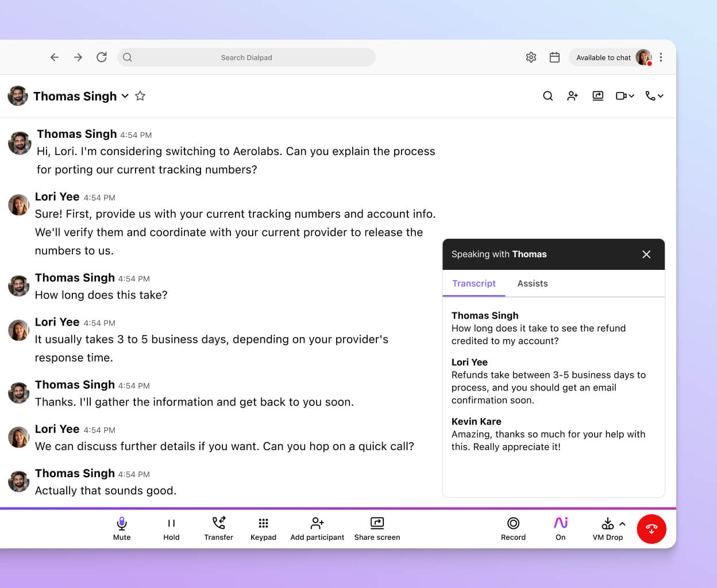Image resolution: width=717 pixels, height=588 pixels.
Task: Select the Transcript tab
Action: pos(474,283)
